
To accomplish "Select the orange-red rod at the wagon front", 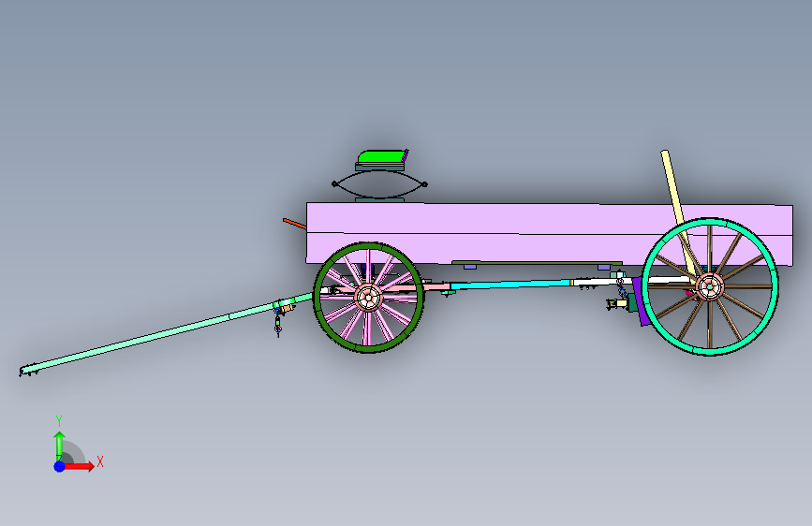I will [295, 224].
